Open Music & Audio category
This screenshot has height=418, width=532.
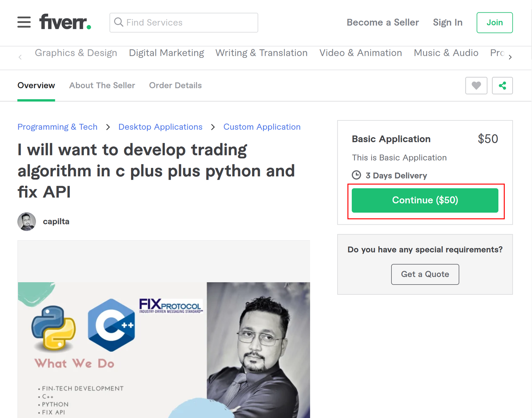click(446, 53)
